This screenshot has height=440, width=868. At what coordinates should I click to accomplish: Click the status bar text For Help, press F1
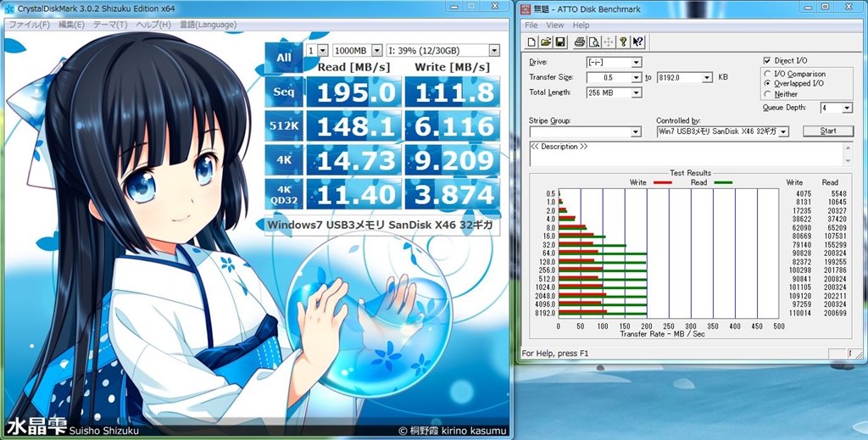555,354
